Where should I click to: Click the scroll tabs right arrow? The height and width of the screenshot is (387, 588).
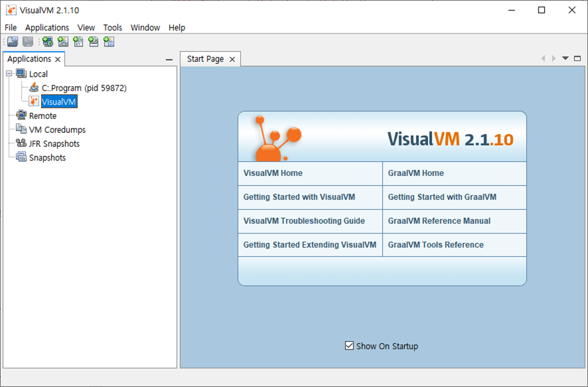pos(554,58)
